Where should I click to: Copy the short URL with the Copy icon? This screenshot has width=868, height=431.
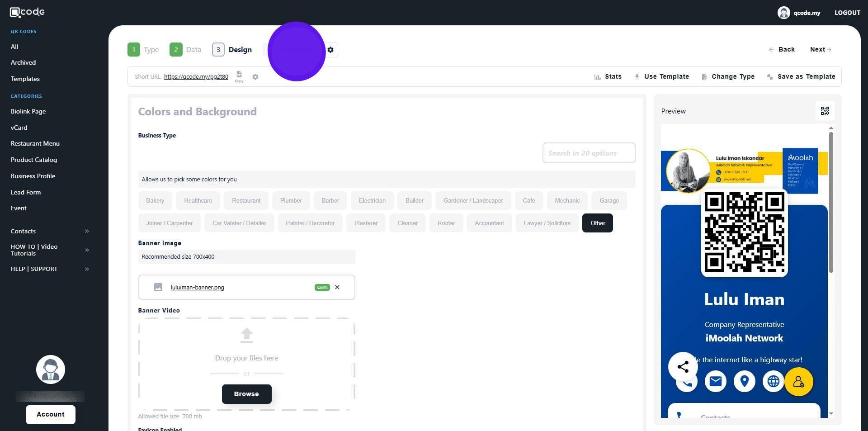coord(239,76)
